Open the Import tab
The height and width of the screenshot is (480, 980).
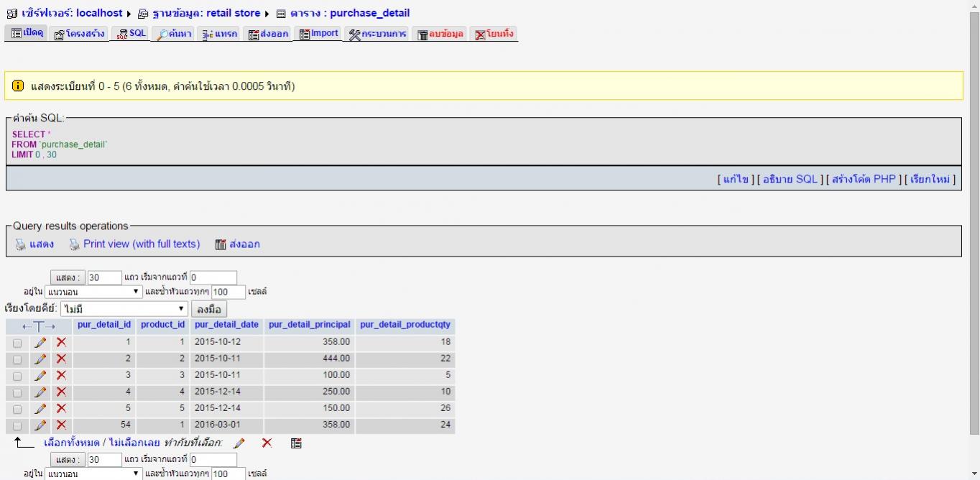[x=318, y=34]
